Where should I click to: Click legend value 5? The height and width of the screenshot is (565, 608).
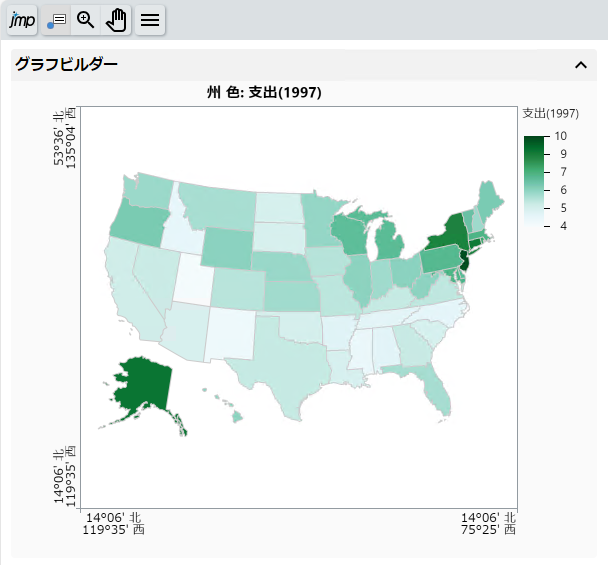[x=563, y=208]
